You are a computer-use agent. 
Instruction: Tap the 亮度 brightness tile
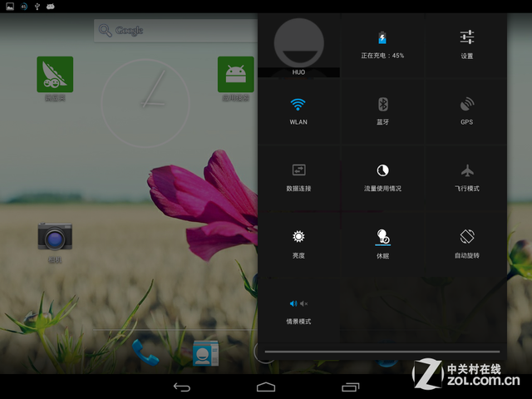click(x=298, y=243)
